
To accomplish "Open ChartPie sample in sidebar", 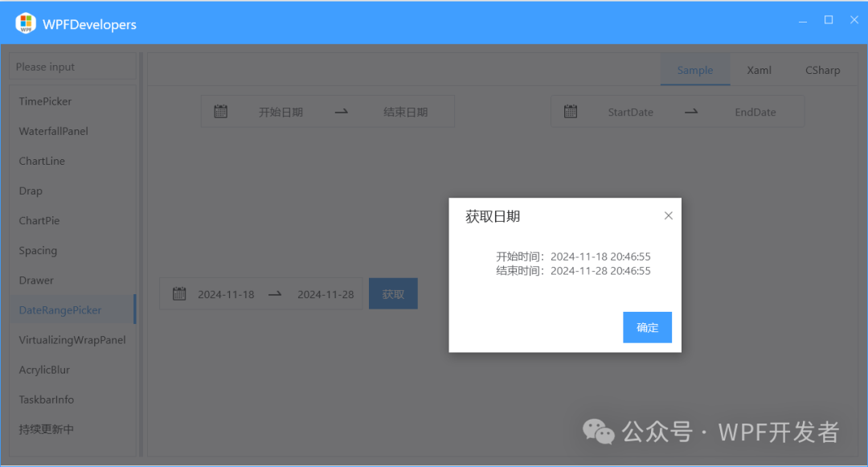I will (x=72, y=221).
